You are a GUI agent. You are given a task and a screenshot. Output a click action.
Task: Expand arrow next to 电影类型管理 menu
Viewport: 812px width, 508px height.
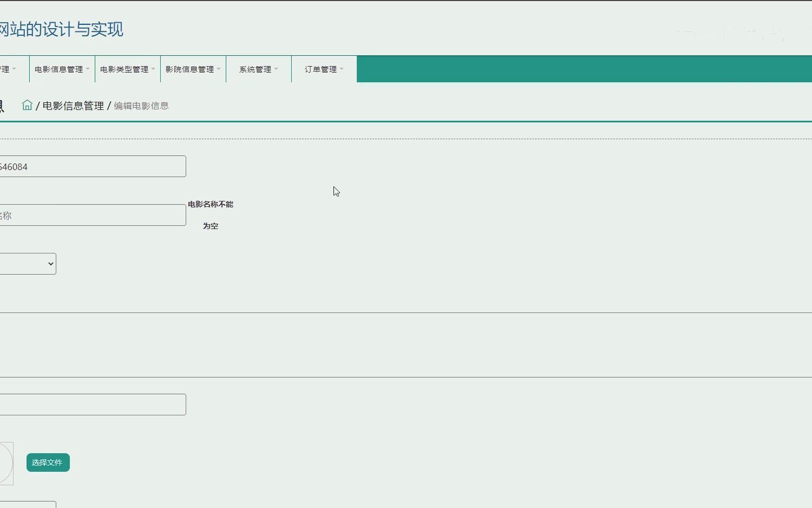click(153, 69)
